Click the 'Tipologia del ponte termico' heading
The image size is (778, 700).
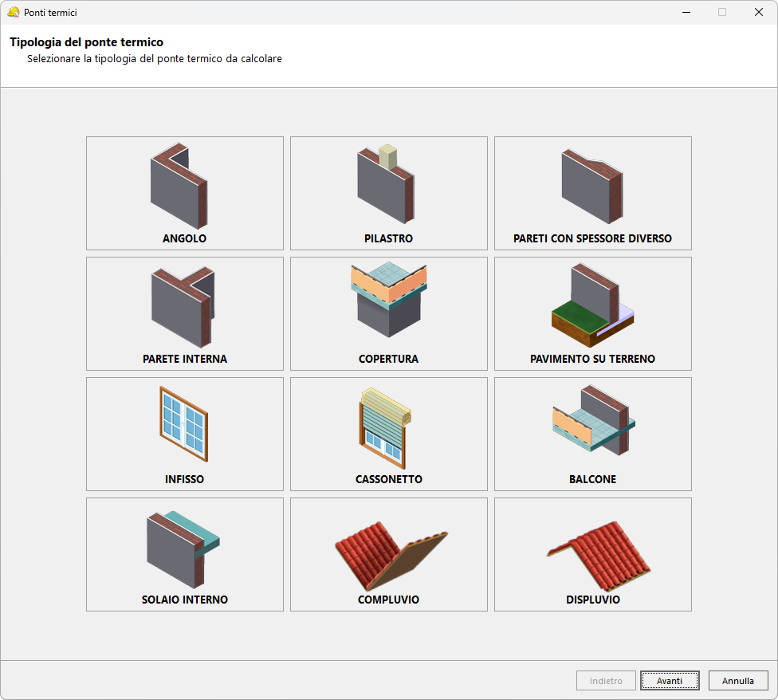click(86, 42)
